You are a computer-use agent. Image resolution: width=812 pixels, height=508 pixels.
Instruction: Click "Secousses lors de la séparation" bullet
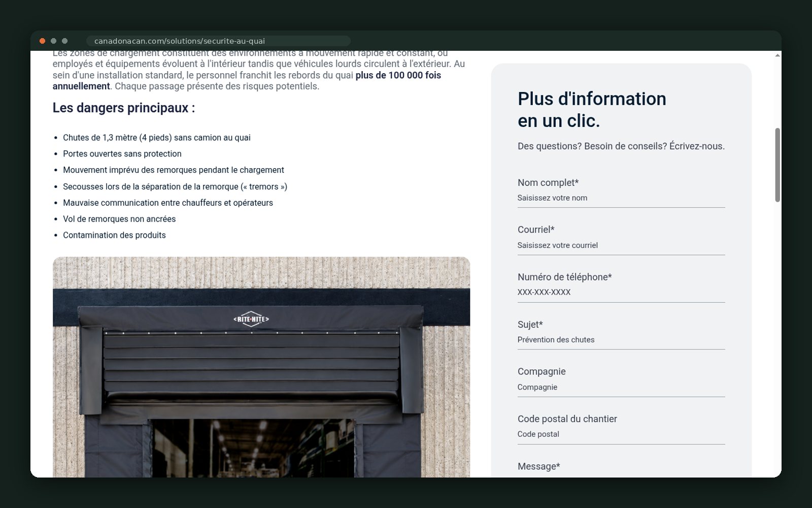point(175,186)
